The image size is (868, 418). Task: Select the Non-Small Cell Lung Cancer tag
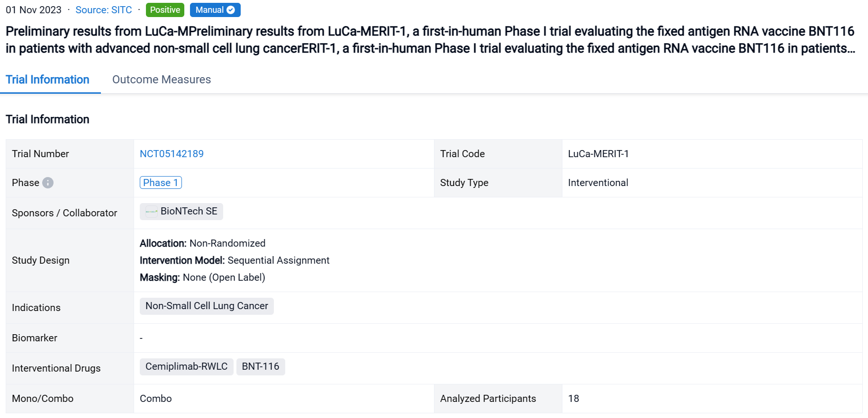pyautogui.click(x=207, y=306)
